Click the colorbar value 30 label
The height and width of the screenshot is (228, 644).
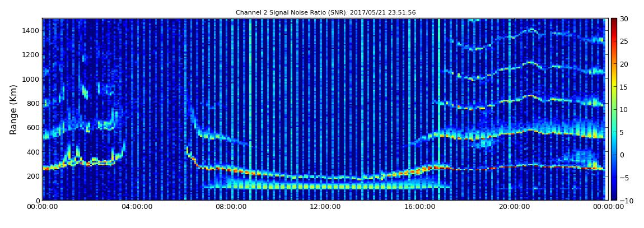[x=623, y=18]
